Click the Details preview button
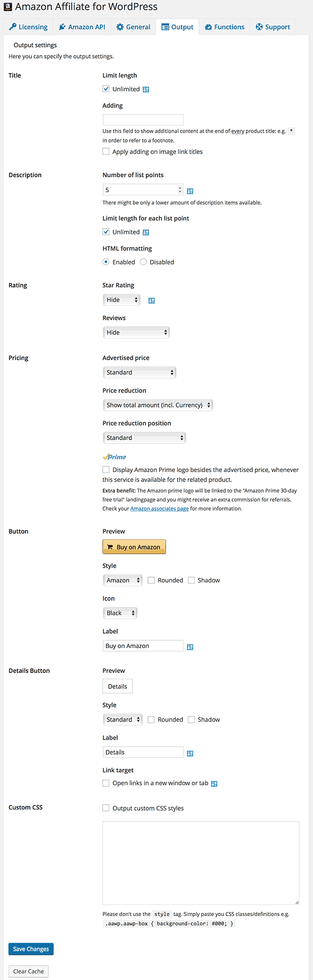Image resolution: width=313 pixels, height=980 pixels. (x=118, y=686)
